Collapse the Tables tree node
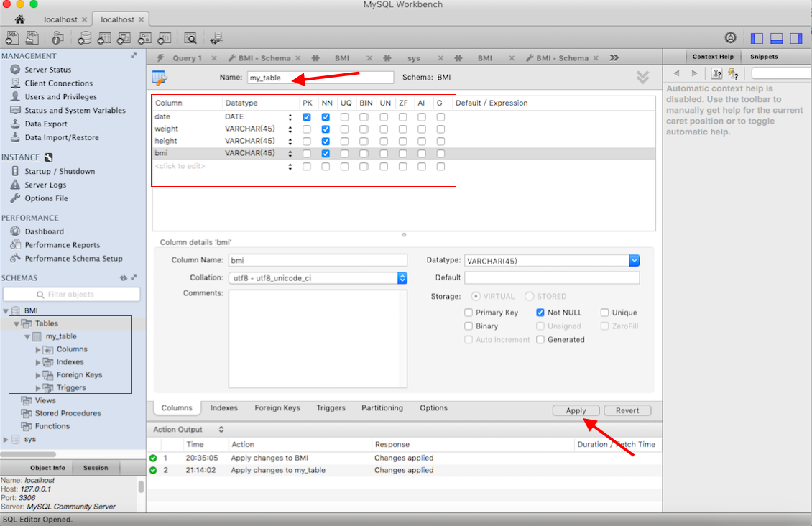The height and width of the screenshot is (526, 812). click(x=17, y=323)
